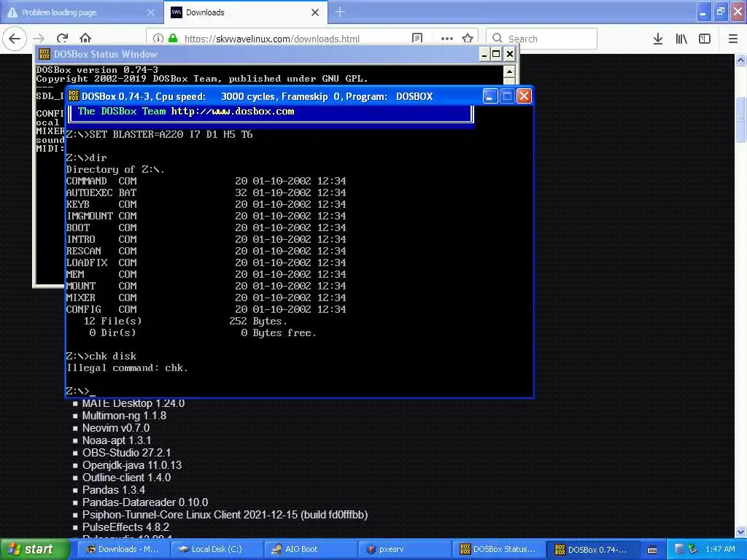Click the first system tray icon
Screen dimensions: 747x560
click(x=680, y=549)
